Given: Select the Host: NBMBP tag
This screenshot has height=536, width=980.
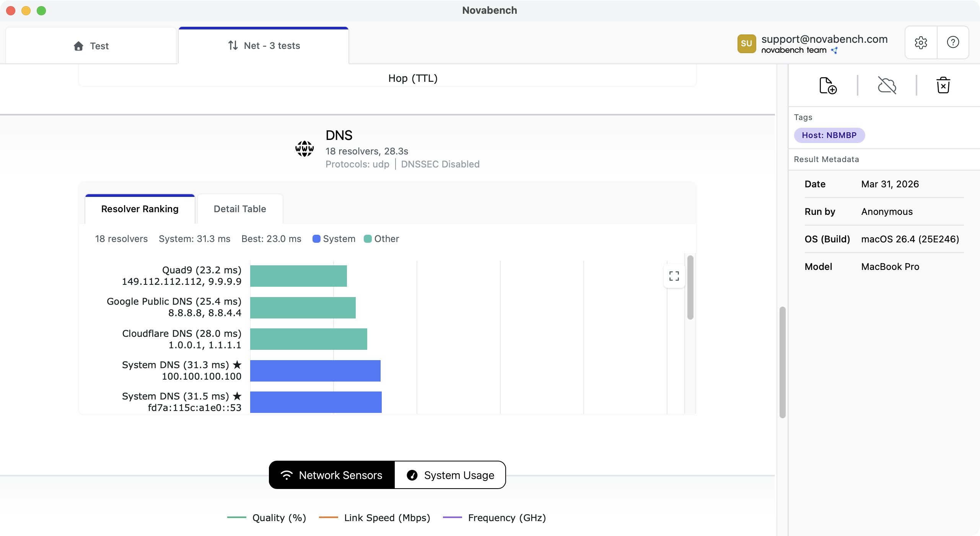Looking at the screenshot, I should (829, 135).
